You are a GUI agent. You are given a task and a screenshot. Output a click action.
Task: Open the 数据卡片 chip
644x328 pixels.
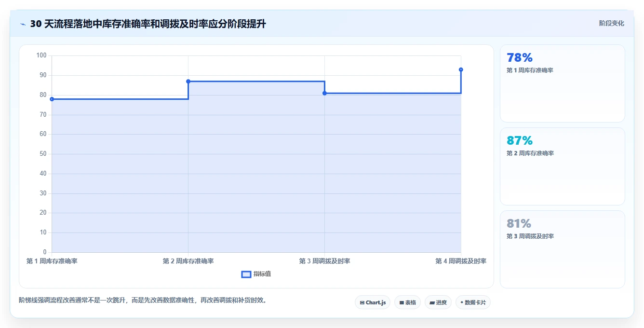(x=473, y=302)
